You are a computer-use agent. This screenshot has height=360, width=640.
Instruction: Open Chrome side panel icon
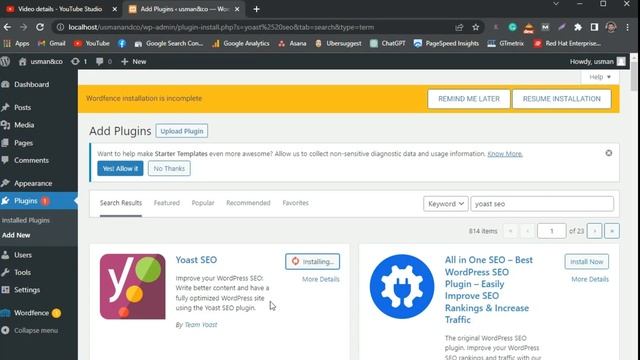[x=594, y=27]
